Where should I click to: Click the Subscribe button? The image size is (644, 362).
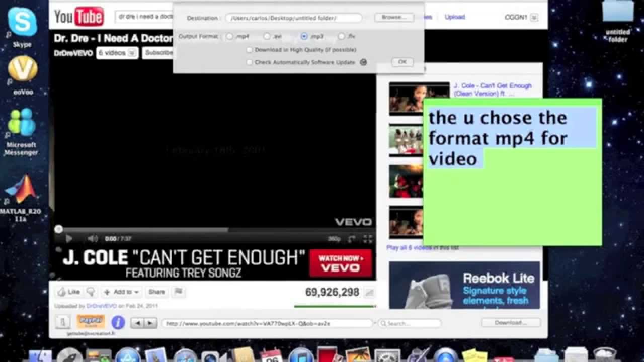(x=157, y=53)
